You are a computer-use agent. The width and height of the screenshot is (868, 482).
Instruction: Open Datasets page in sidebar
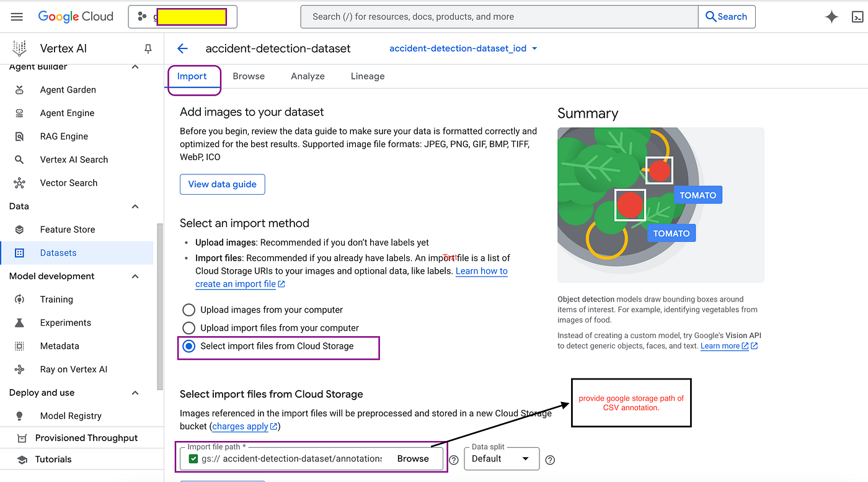77,253
